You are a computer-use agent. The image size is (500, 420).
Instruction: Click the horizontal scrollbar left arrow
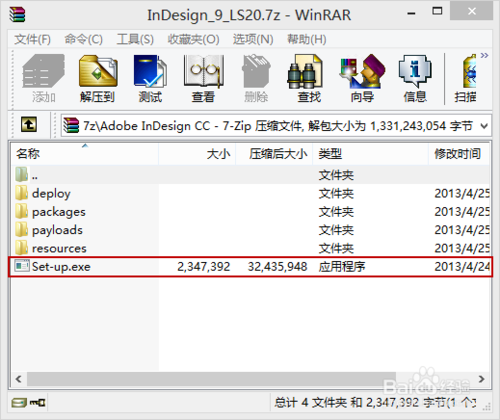coord(19,379)
